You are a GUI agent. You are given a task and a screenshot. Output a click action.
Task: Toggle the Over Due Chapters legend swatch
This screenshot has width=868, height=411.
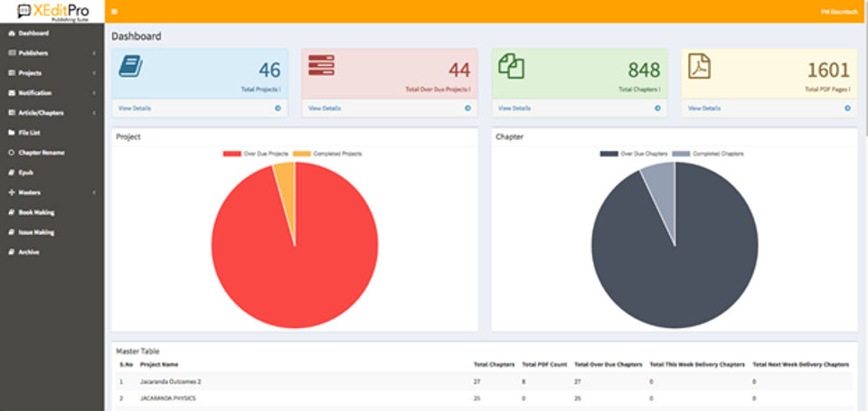click(609, 154)
